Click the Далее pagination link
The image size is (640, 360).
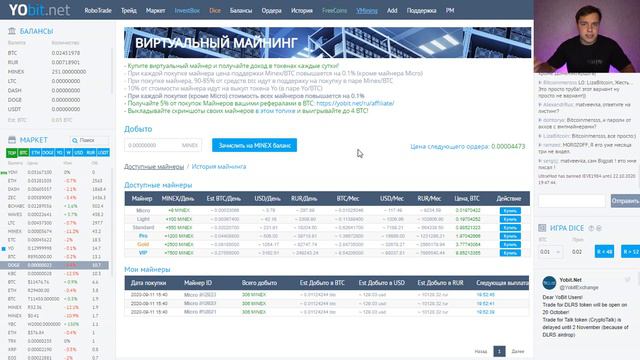point(518,351)
